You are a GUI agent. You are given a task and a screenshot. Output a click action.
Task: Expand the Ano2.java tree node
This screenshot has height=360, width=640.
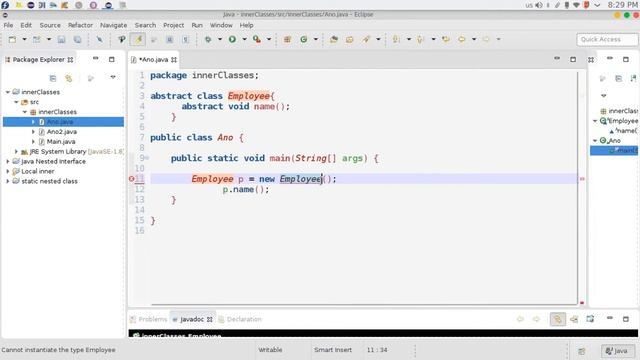(33, 131)
